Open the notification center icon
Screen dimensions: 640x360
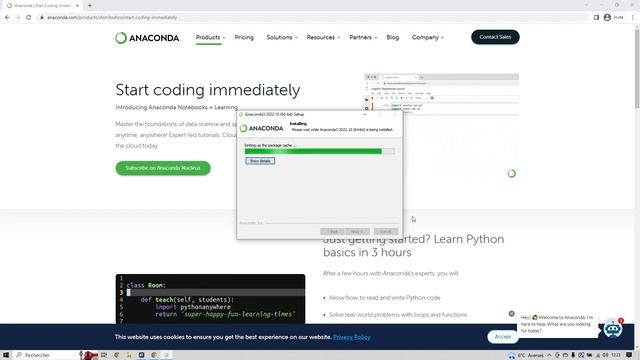click(629, 355)
